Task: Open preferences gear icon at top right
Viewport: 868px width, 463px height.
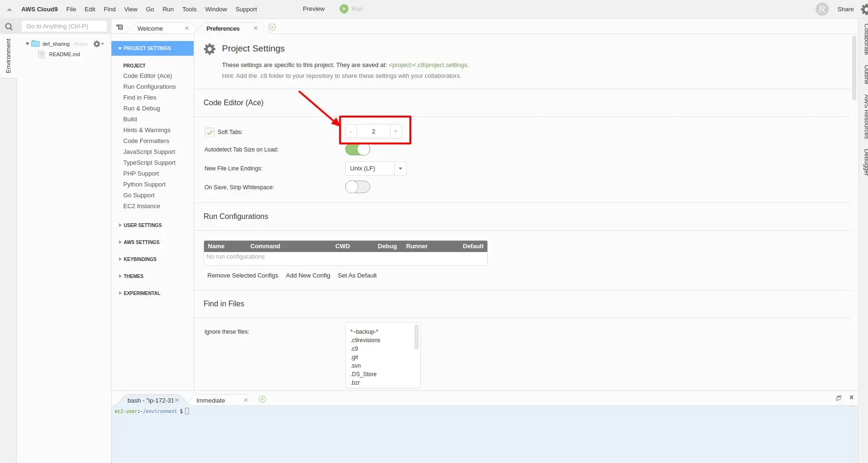Action: point(864,9)
